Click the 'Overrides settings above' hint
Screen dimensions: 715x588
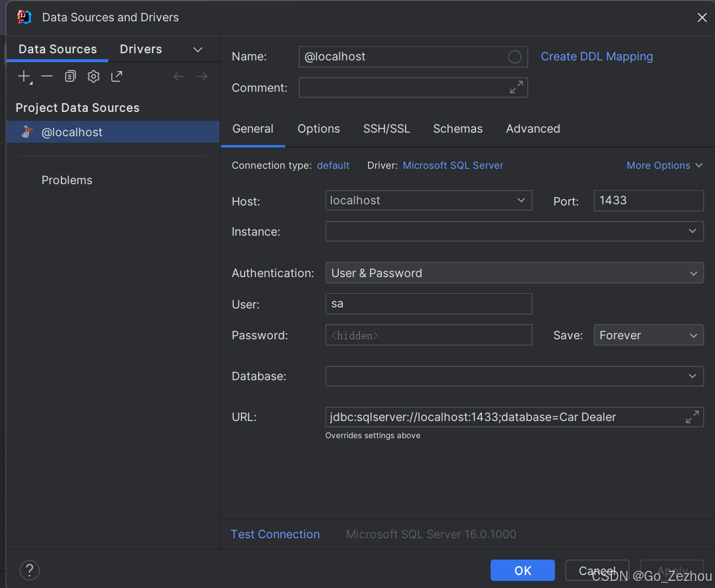point(373,435)
